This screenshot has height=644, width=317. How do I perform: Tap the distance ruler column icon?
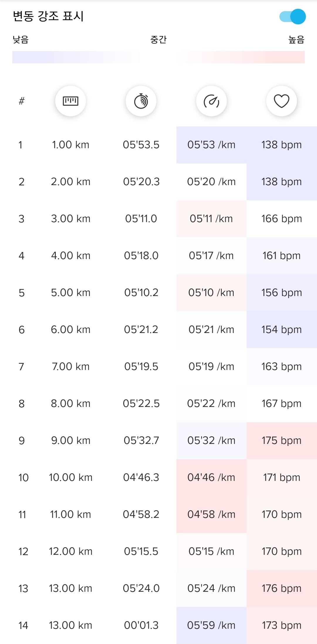point(70,101)
